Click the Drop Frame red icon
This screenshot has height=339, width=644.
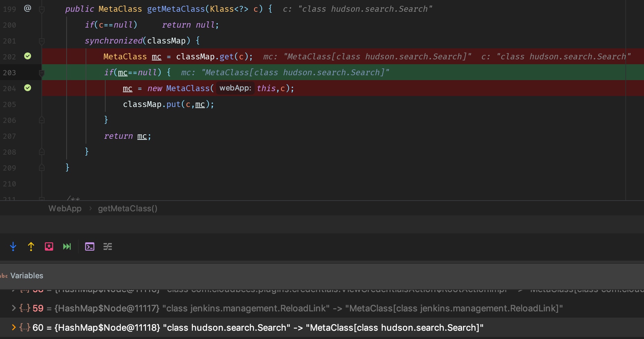[49, 246]
